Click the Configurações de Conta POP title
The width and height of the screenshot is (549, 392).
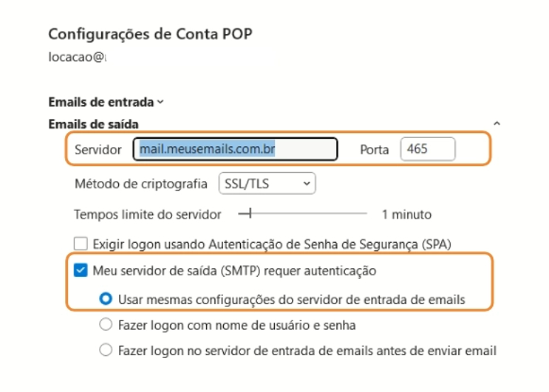155,34
